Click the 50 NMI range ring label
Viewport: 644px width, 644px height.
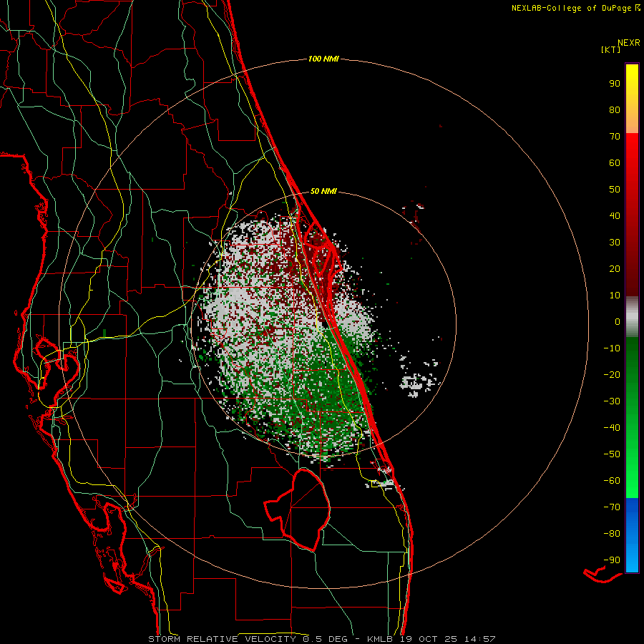[323, 191]
